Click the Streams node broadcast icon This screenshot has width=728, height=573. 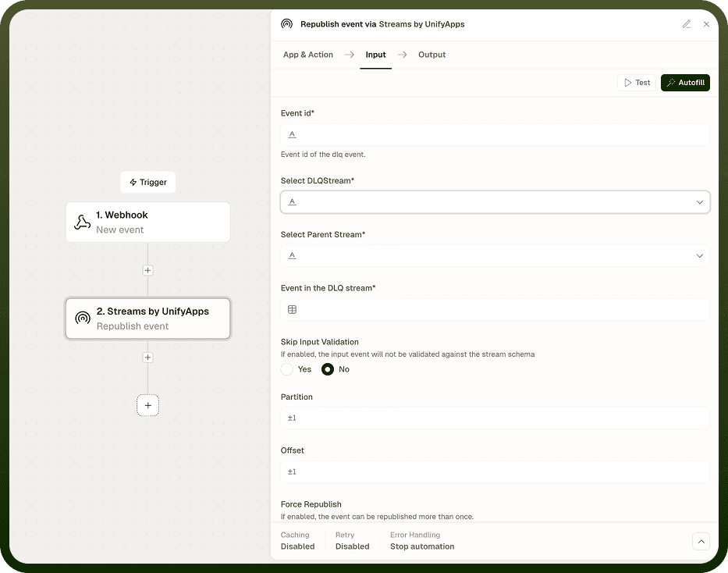pos(83,318)
